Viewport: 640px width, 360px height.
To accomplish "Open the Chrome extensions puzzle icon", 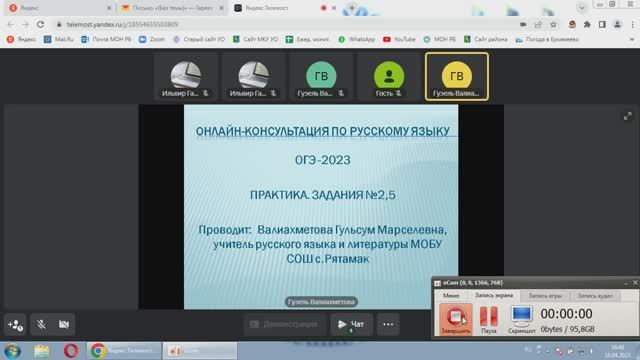I will tap(587, 24).
